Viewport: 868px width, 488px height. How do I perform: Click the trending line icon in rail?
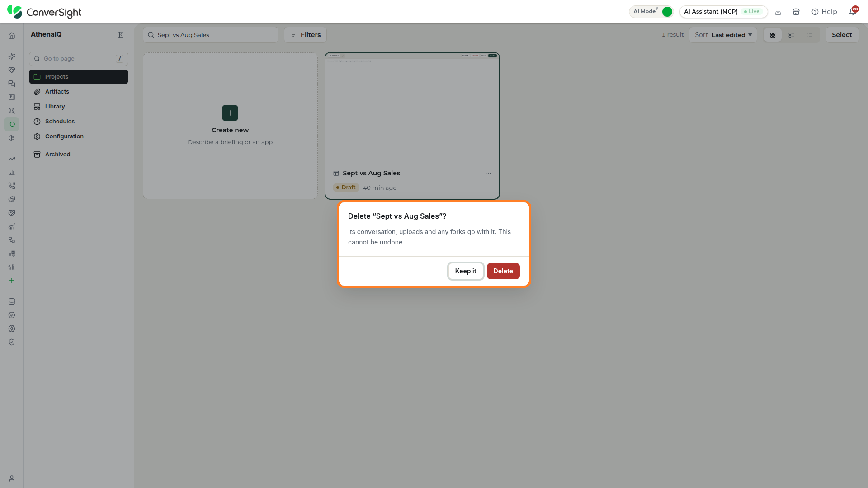point(12,159)
